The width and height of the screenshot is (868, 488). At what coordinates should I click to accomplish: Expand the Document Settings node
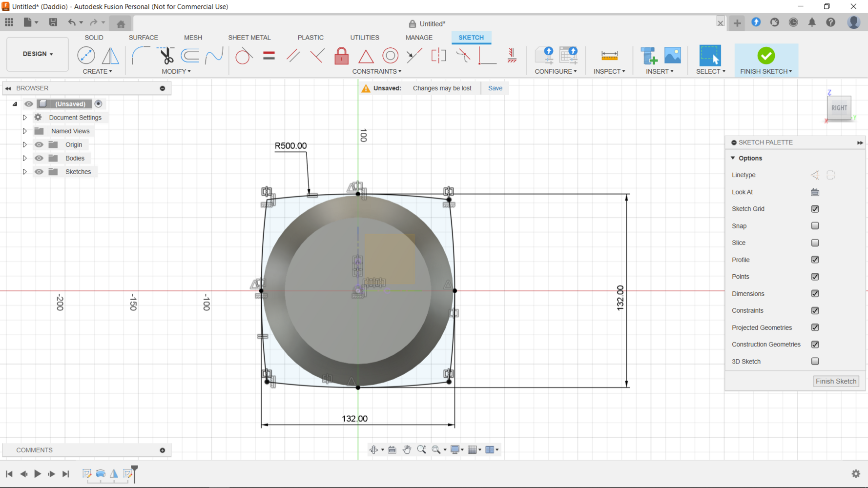point(24,118)
